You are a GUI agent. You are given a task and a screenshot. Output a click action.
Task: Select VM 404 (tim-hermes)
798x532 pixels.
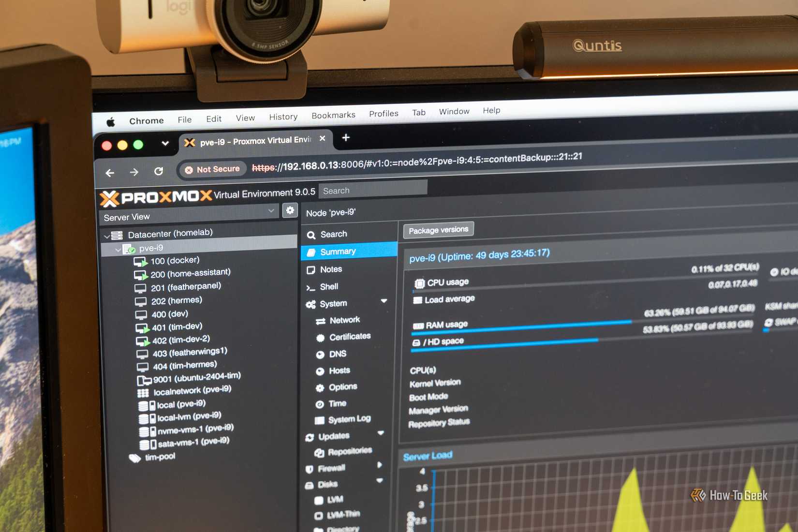pos(177,366)
